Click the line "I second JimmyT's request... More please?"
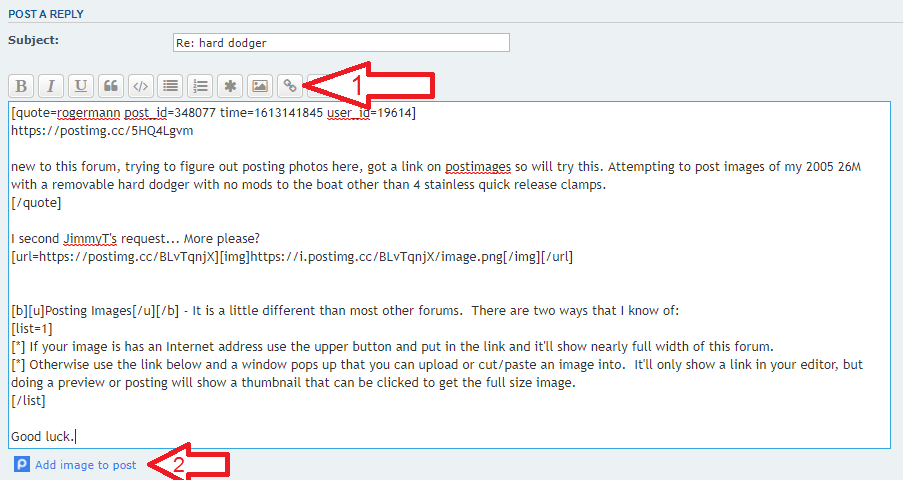This screenshot has height=480, width=903. coord(135,239)
